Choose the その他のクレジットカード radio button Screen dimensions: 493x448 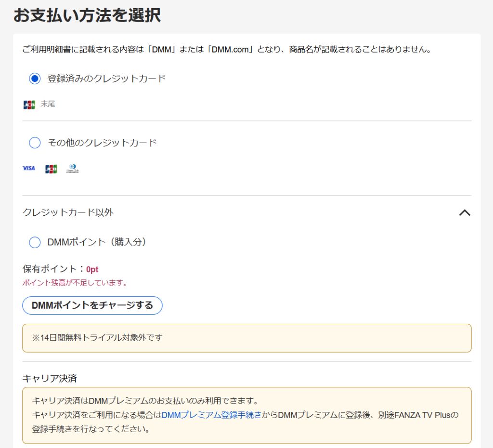(35, 143)
